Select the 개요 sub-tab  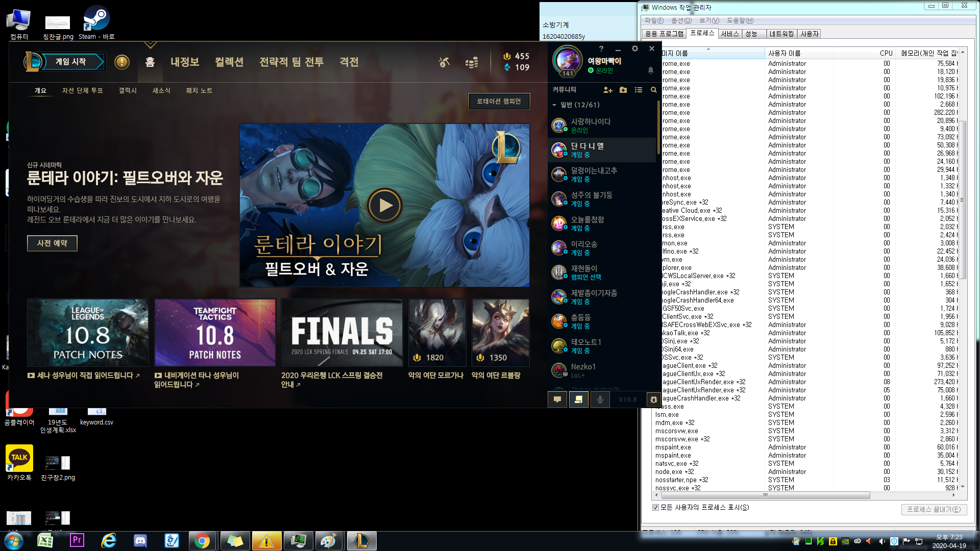click(40, 91)
